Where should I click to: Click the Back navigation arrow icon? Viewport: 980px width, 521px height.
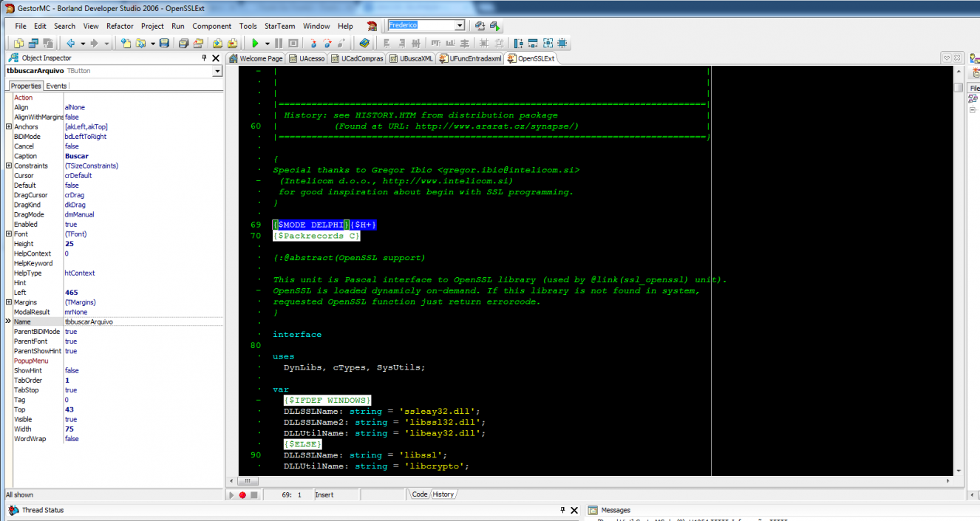tap(71, 44)
